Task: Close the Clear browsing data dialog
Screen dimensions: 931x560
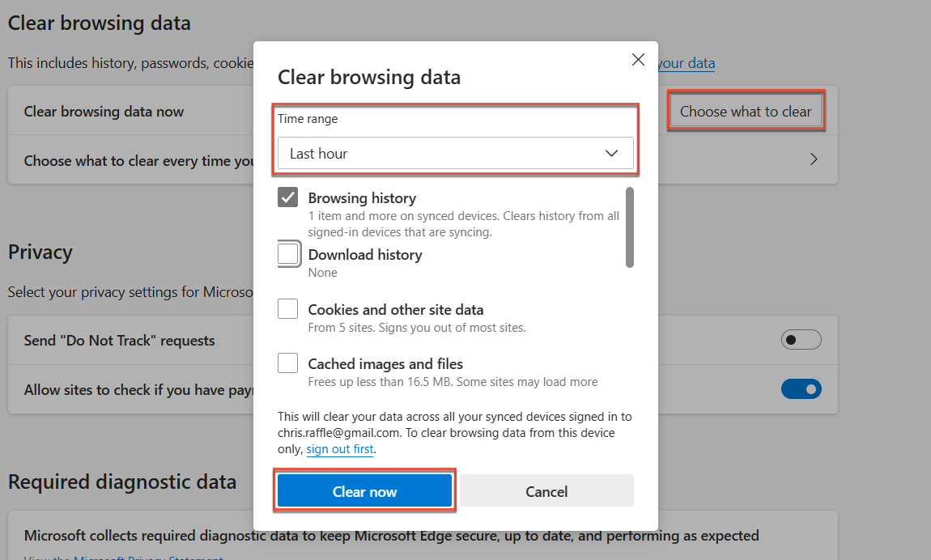Action: [x=638, y=60]
